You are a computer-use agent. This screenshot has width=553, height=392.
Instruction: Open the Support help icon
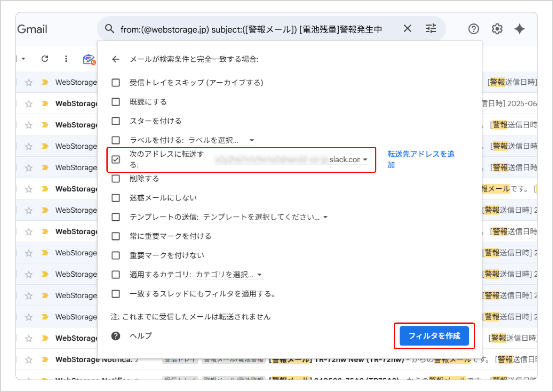tap(473, 29)
